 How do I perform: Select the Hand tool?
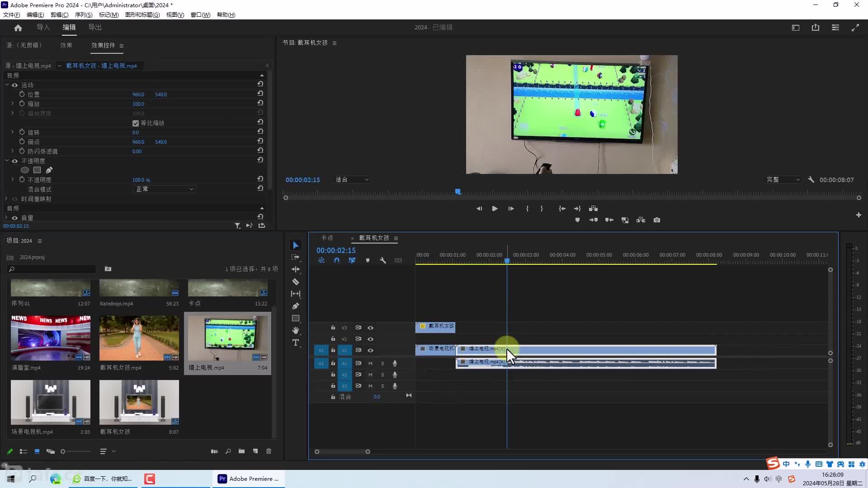tap(296, 330)
